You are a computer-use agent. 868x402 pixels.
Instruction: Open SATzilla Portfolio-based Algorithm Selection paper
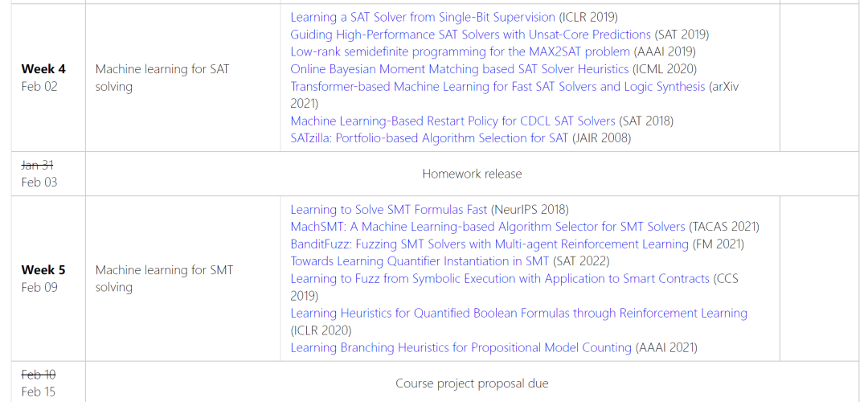(x=429, y=137)
